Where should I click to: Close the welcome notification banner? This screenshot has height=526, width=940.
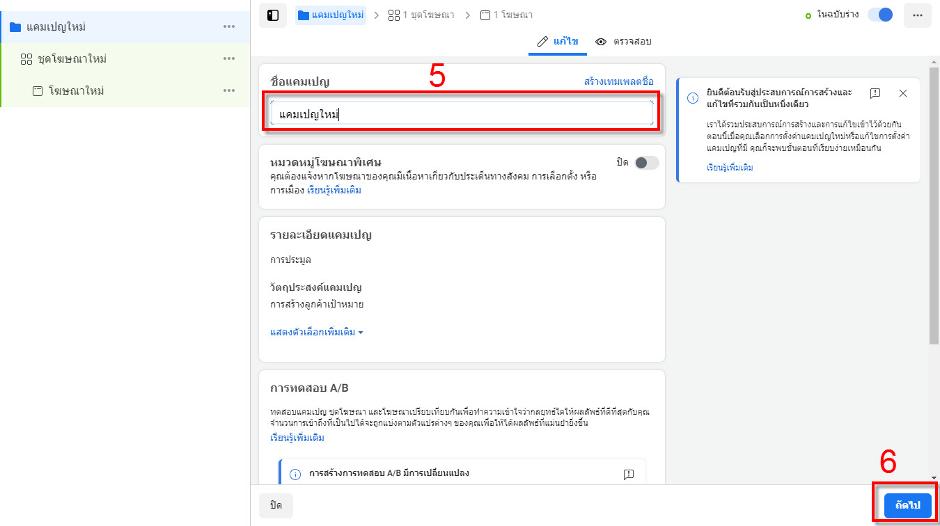pyautogui.click(x=903, y=93)
